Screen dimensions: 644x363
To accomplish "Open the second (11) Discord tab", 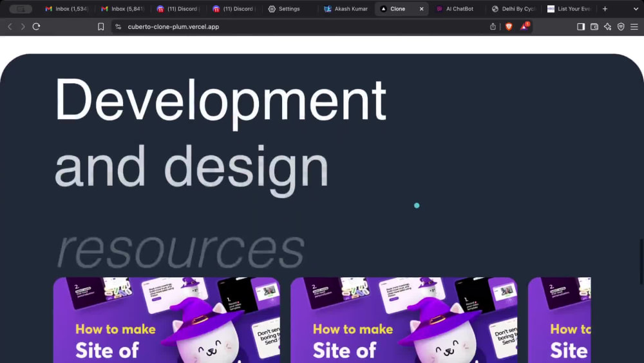I will click(234, 8).
